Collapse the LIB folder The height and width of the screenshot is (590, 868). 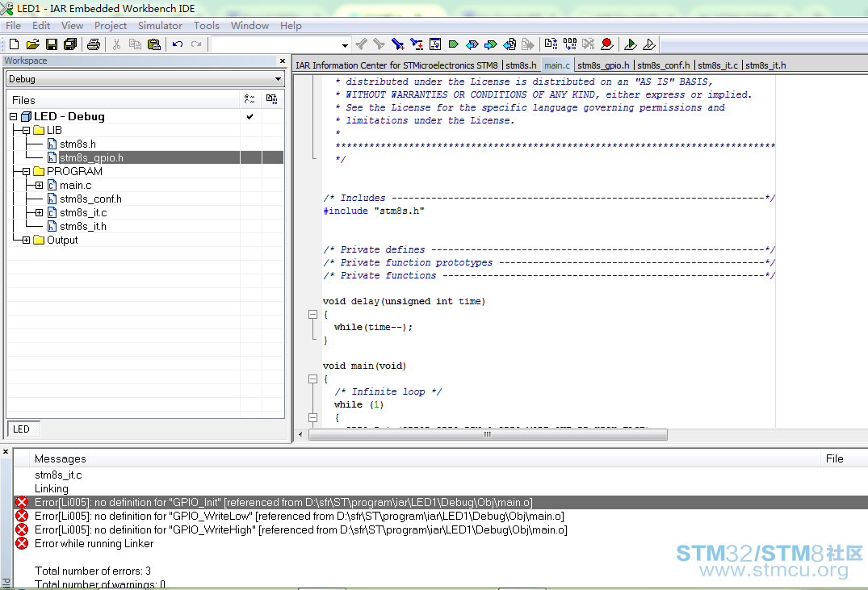coord(26,131)
